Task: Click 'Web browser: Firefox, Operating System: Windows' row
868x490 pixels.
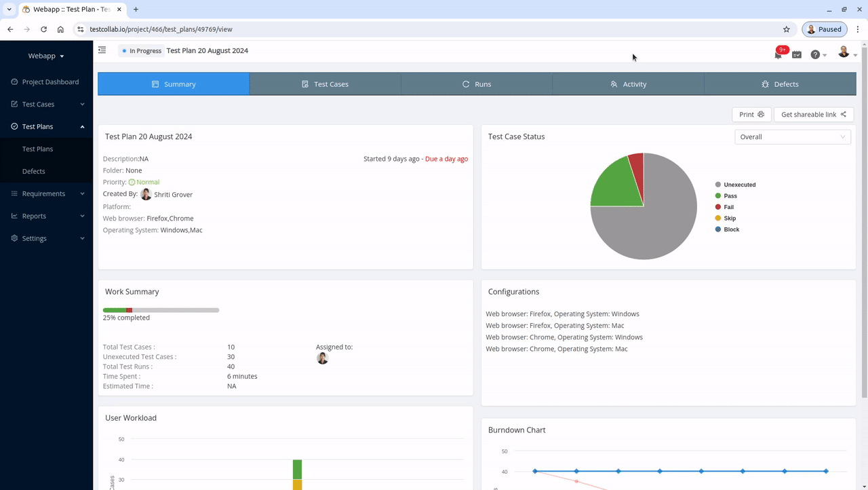Action: click(562, 314)
